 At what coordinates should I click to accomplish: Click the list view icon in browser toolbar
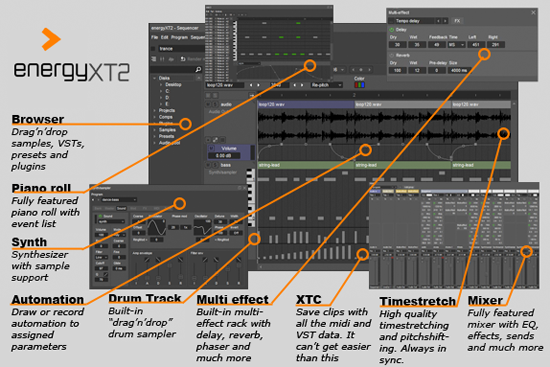pyautogui.click(x=154, y=59)
